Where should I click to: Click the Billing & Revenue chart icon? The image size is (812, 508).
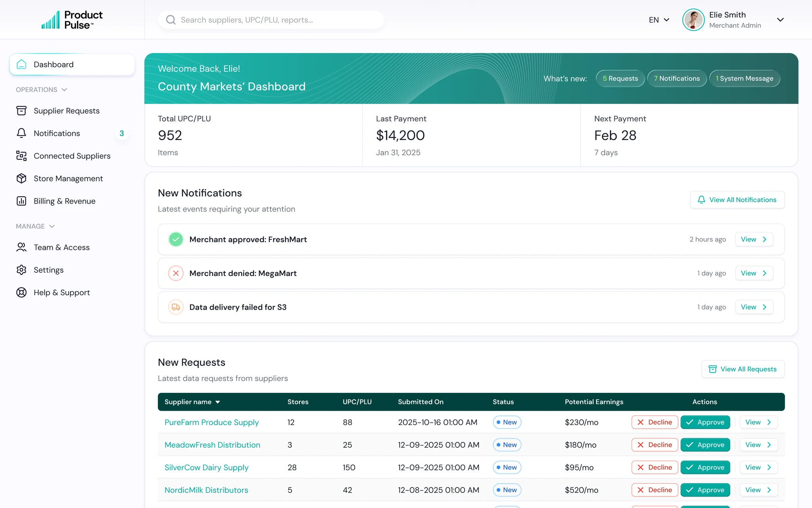[21, 201]
